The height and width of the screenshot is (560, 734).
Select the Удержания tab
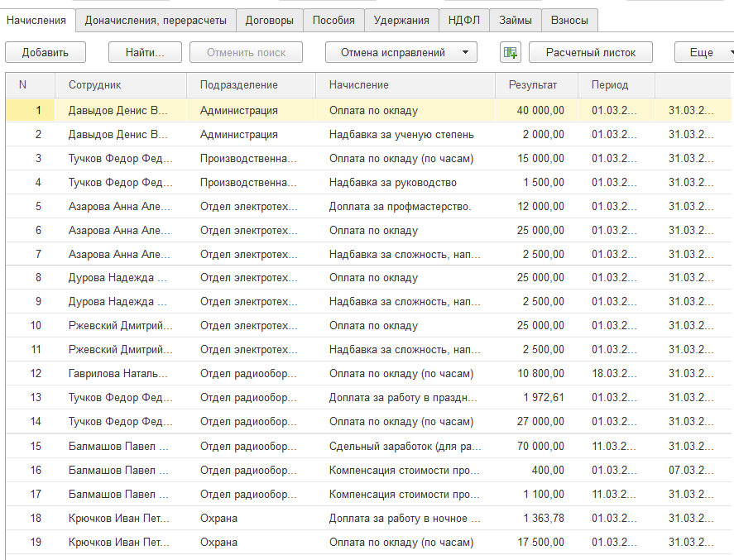[401, 21]
